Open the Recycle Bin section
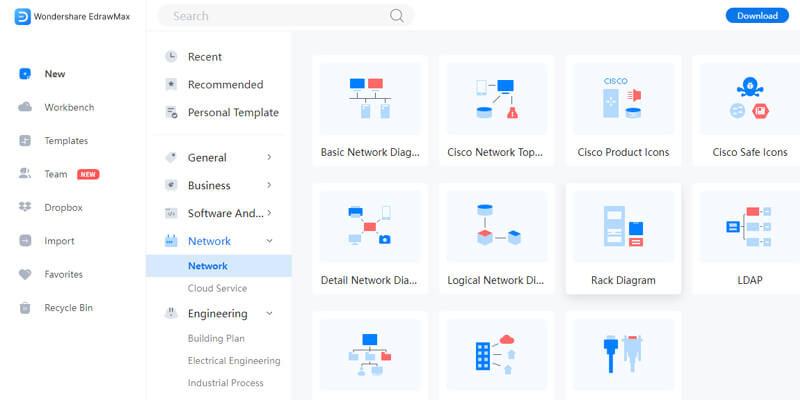The height and width of the screenshot is (400, 800). click(68, 308)
